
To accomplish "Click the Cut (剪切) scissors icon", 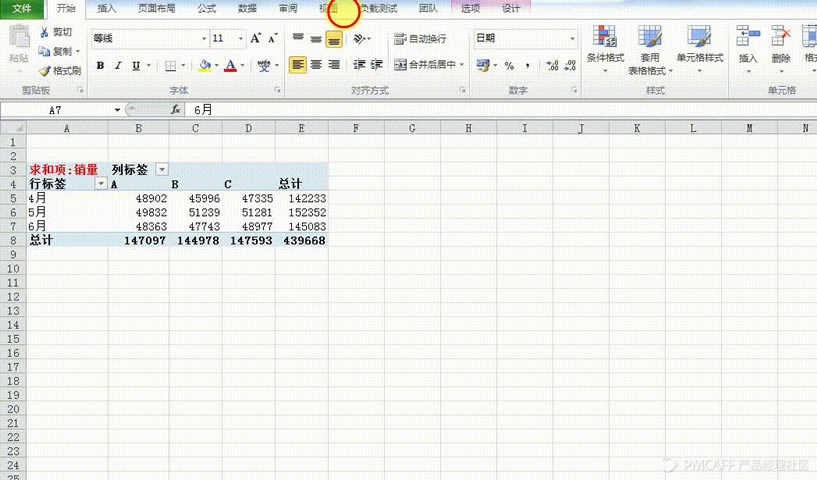I will [45, 32].
